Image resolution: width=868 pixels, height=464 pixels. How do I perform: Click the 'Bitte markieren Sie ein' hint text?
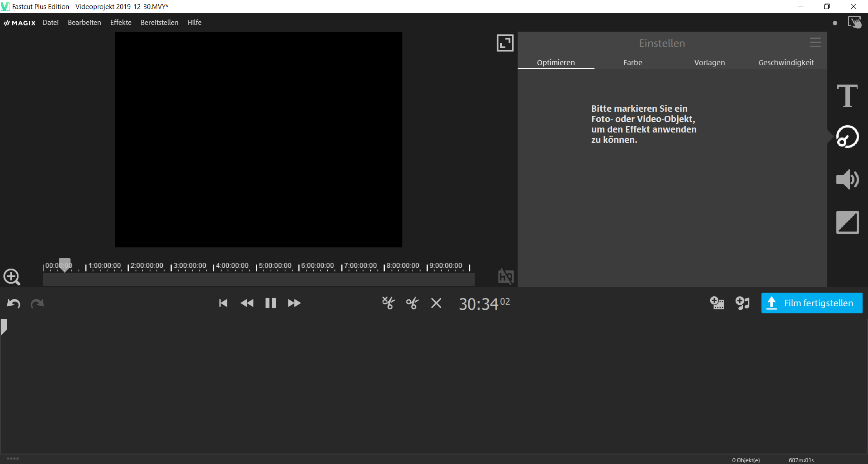click(639, 109)
